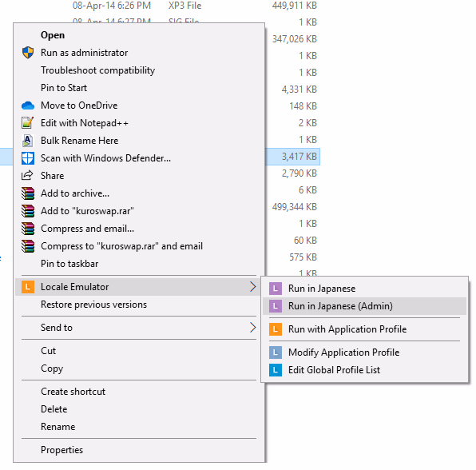The height and width of the screenshot is (470, 476).
Task: Expand the Locale Emulator submenu arrow
Action: 252,286
